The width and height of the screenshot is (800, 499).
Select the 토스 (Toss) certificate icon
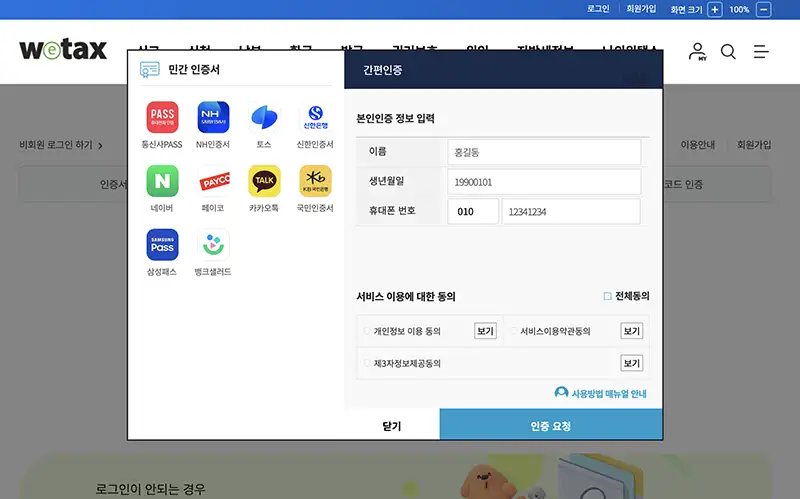point(264,117)
